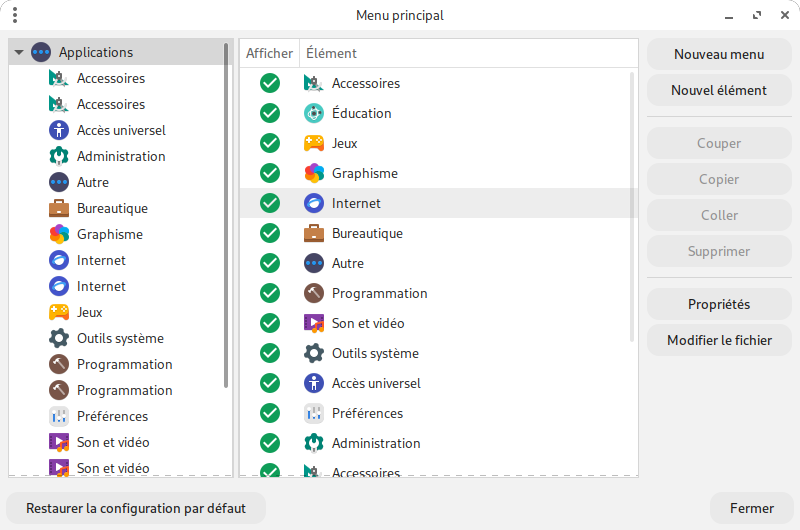800x530 pixels.
Task: Select Administration in the left tree
Action: [x=120, y=156]
